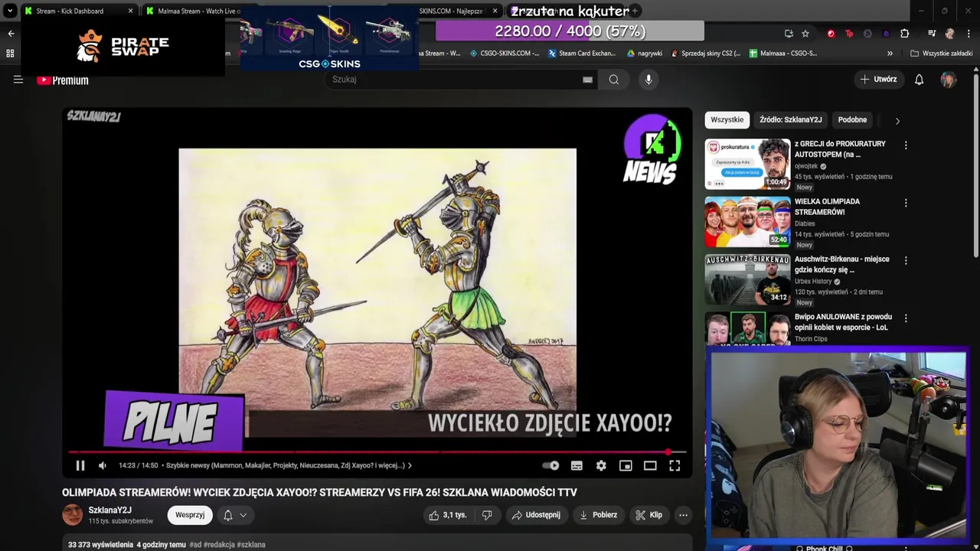Image resolution: width=980 pixels, height=551 pixels.
Task: Click the 'Utwórz' create button
Action: click(x=878, y=80)
